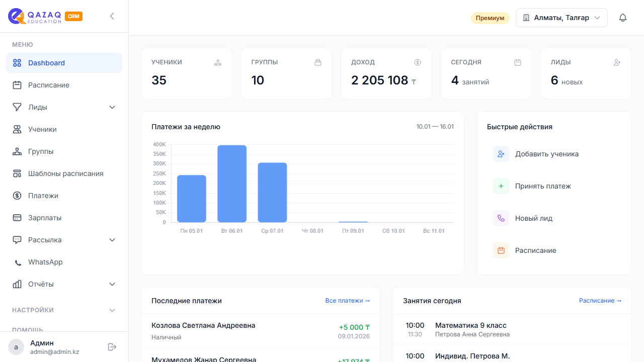
Task: Click the Qazaq Education CRM logo
Action: pos(45,16)
